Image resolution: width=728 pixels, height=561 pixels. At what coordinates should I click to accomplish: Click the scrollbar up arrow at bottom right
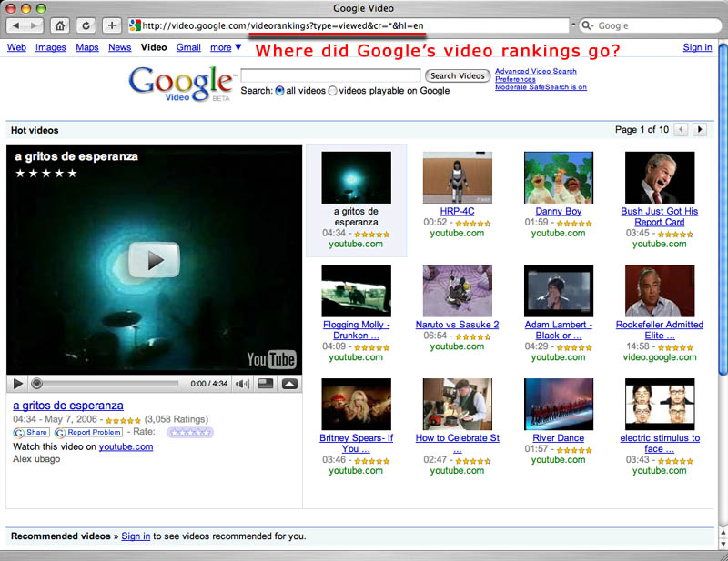(x=723, y=532)
